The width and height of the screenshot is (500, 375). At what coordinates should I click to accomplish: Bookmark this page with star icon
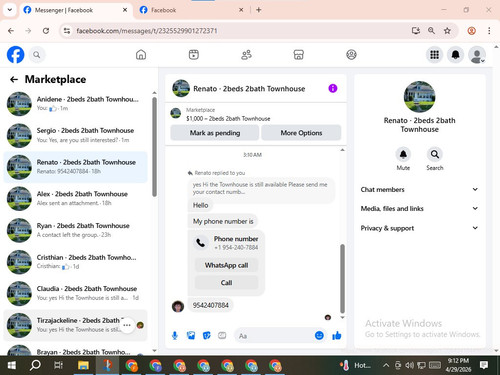click(447, 31)
